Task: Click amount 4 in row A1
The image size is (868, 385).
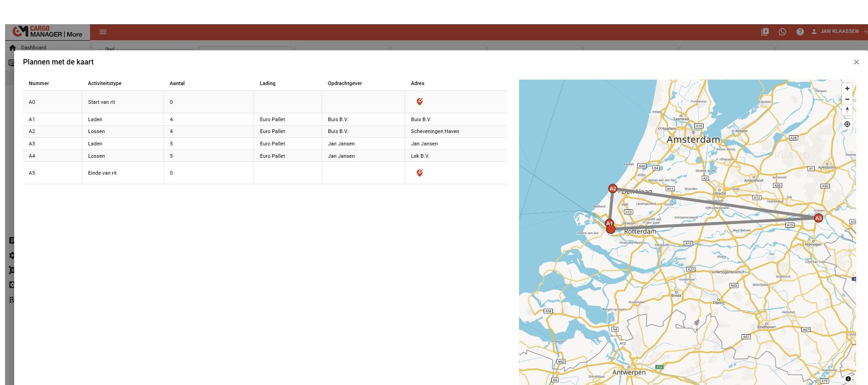Action: pyautogui.click(x=171, y=119)
